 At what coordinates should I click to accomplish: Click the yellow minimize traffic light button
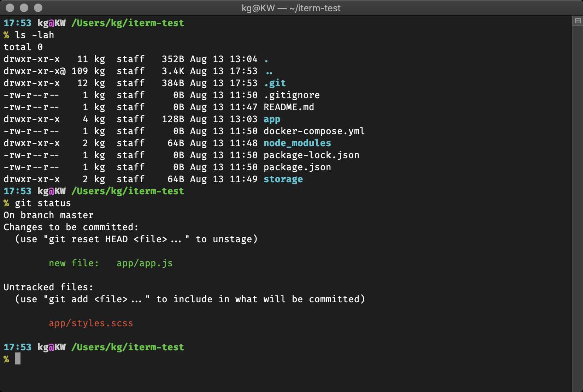coord(23,7)
